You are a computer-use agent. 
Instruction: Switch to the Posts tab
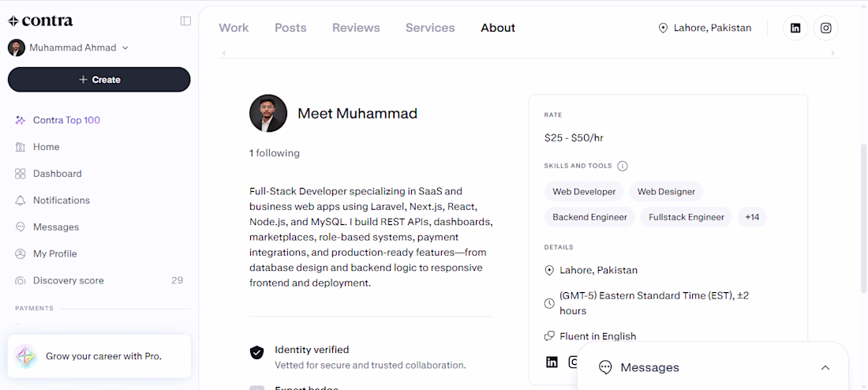click(x=290, y=28)
